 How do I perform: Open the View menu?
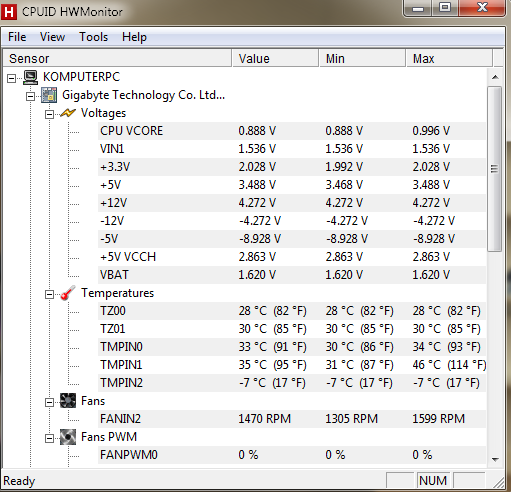pyautogui.click(x=52, y=37)
